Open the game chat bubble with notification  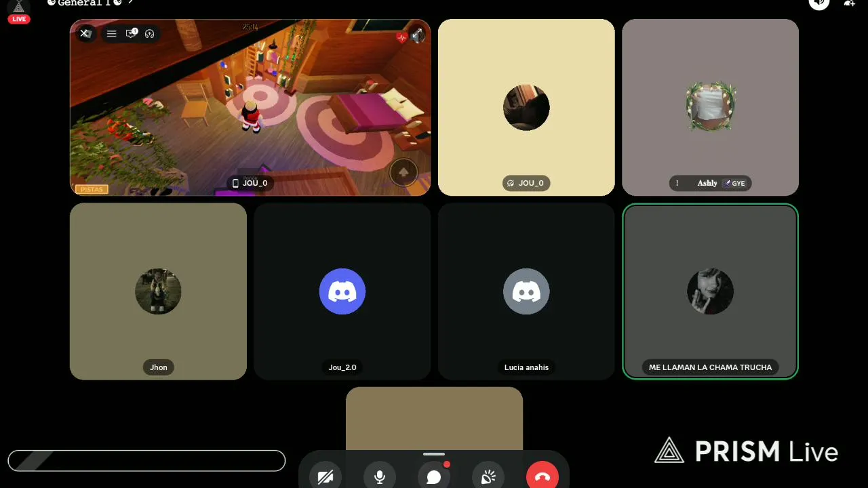click(x=132, y=33)
